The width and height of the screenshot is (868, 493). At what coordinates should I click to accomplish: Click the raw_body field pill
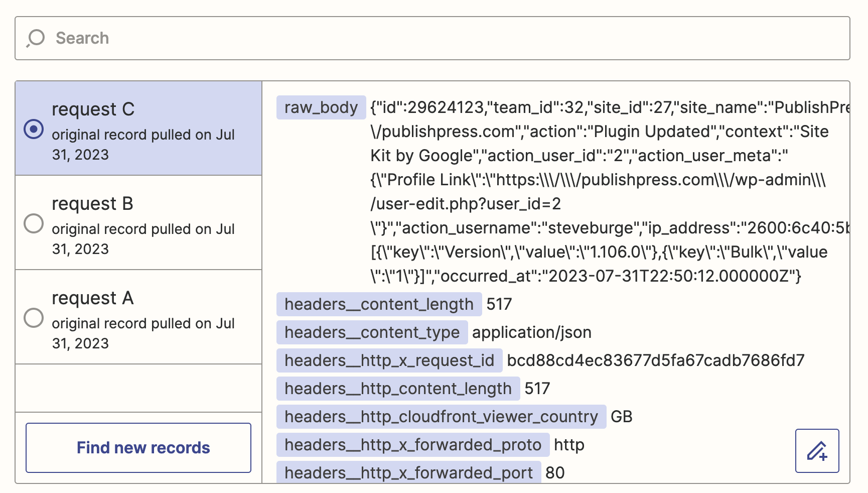(321, 107)
